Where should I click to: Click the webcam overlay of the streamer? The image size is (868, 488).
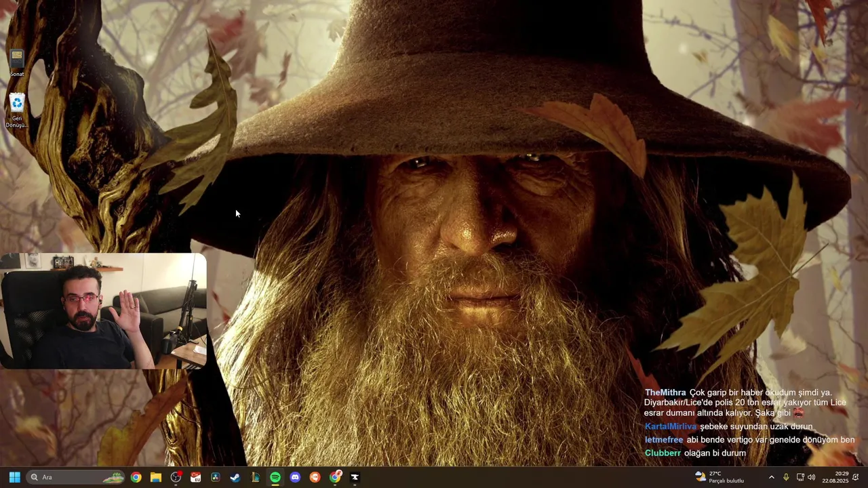click(103, 311)
